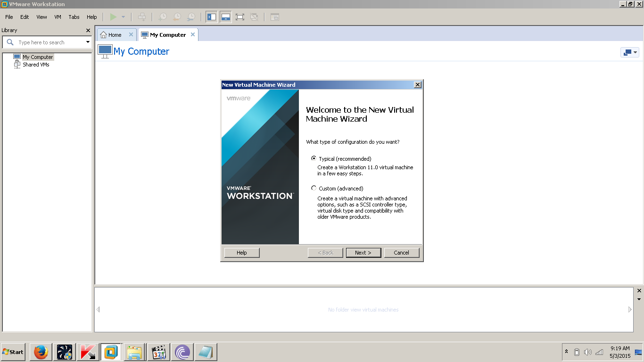Click Cancel in the wizard
644x362 pixels.
point(401,253)
